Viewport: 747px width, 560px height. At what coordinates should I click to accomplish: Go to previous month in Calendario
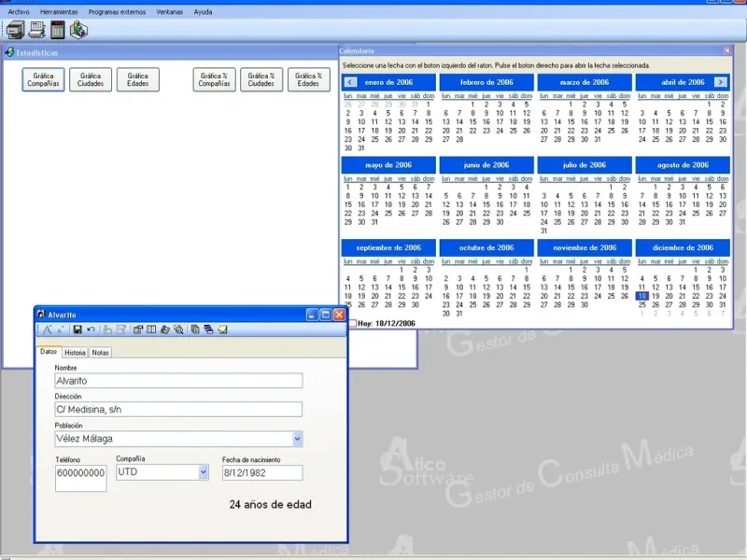(350, 82)
